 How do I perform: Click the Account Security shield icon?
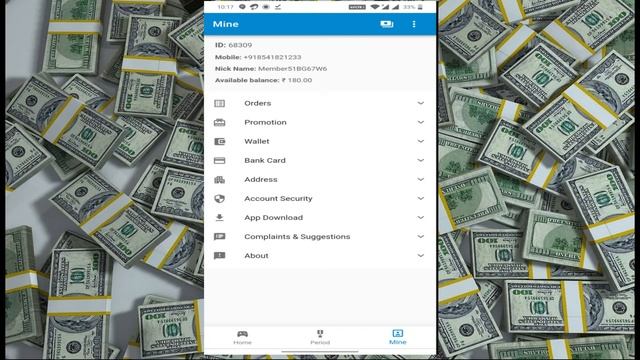220,198
